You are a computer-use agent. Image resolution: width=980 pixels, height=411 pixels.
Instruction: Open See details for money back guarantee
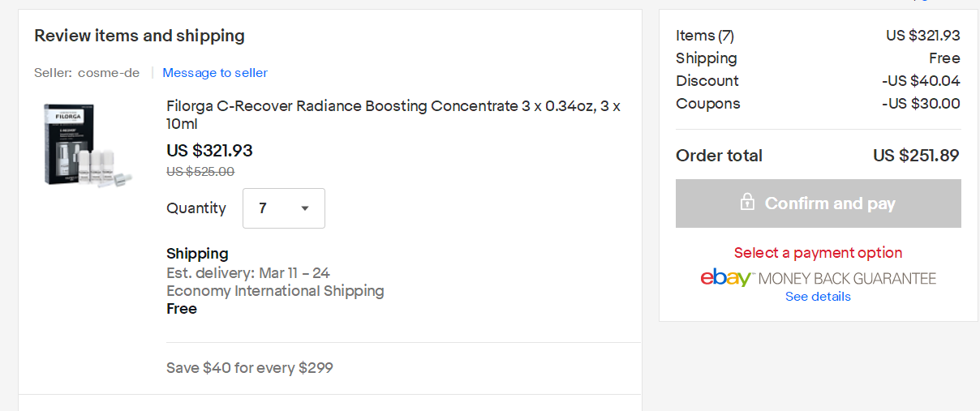(x=818, y=297)
